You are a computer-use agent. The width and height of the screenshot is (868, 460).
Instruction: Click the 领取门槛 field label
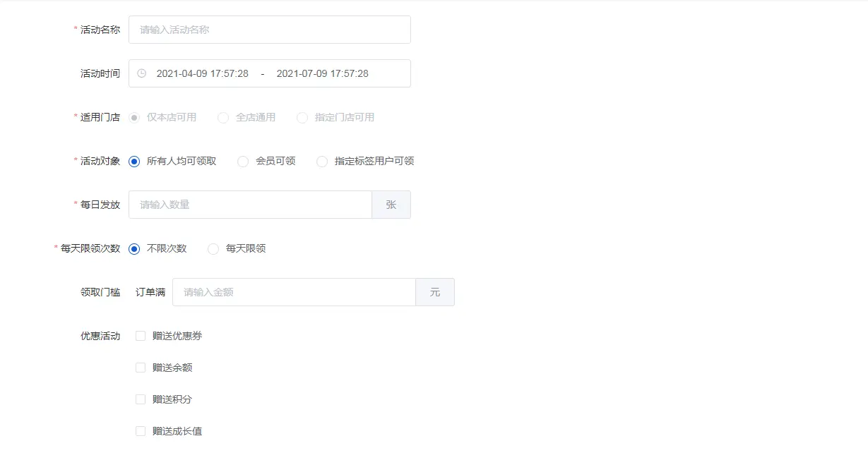[x=100, y=292]
